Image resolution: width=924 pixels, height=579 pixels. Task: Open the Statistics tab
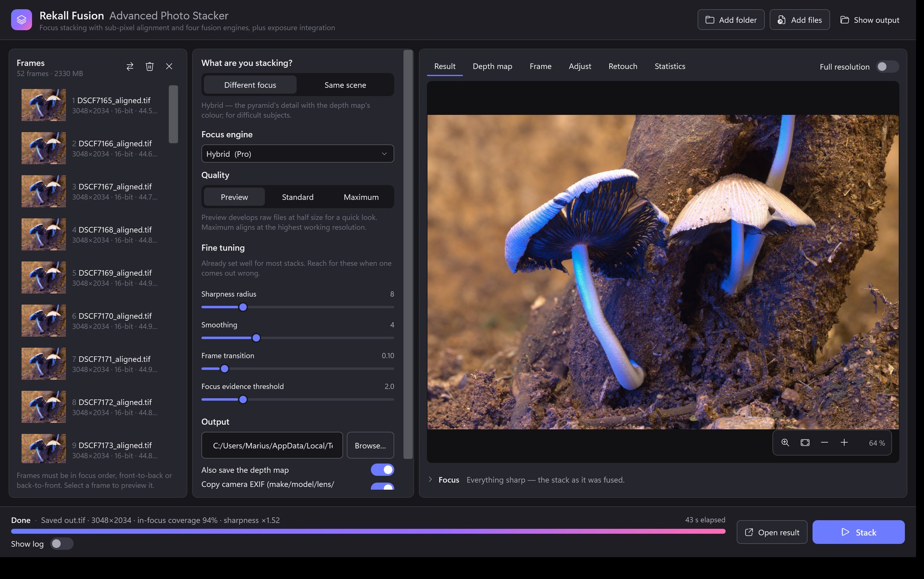click(x=670, y=67)
